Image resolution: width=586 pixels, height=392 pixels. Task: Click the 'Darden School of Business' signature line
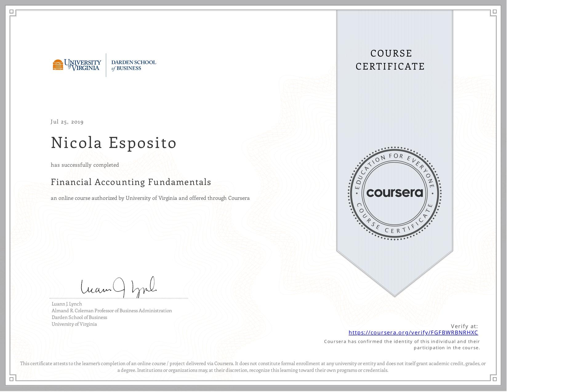click(79, 317)
